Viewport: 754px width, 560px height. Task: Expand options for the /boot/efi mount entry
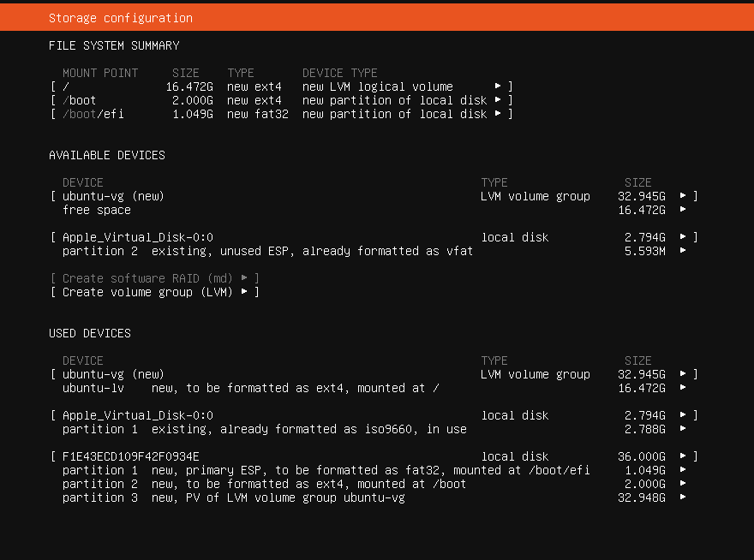[x=497, y=114]
